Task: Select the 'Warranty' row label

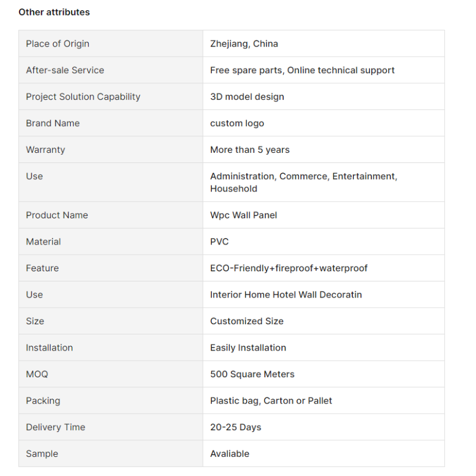Action: click(x=45, y=149)
